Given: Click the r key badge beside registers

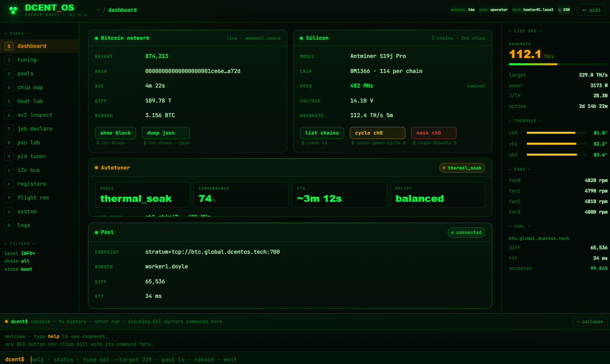Looking at the screenshot, I should point(9,184).
